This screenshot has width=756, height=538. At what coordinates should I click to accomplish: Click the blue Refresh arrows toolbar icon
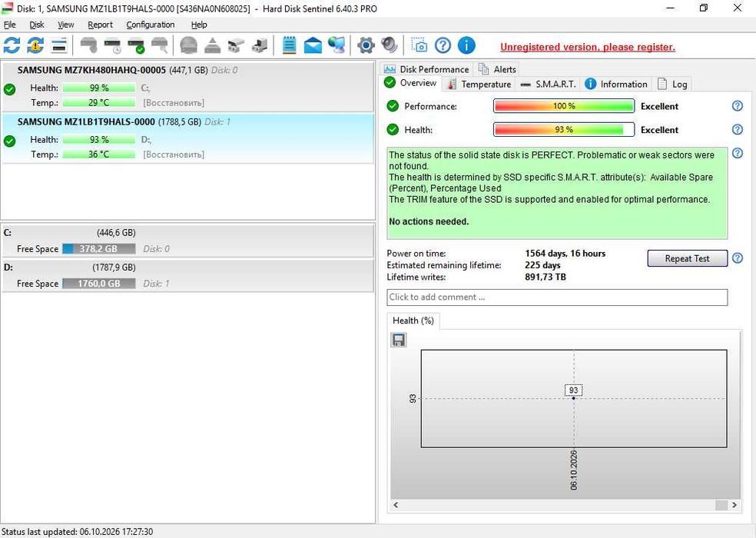click(x=12, y=46)
